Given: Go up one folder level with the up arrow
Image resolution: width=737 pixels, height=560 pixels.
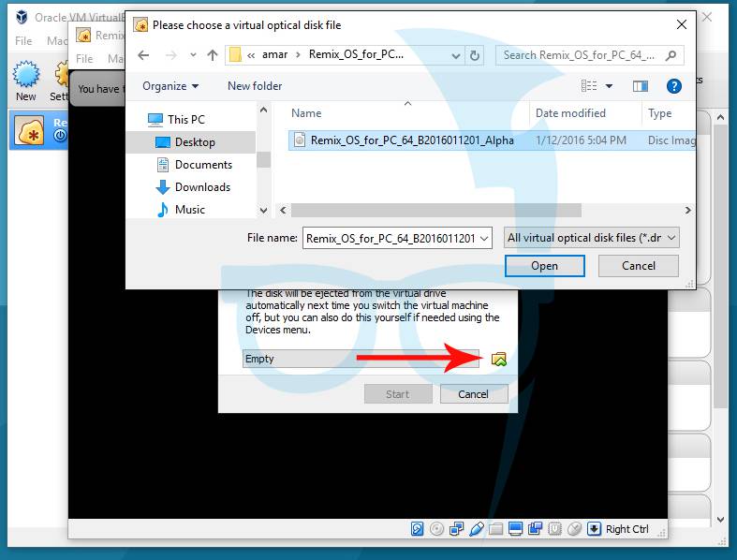Looking at the screenshot, I should [213, 55].
